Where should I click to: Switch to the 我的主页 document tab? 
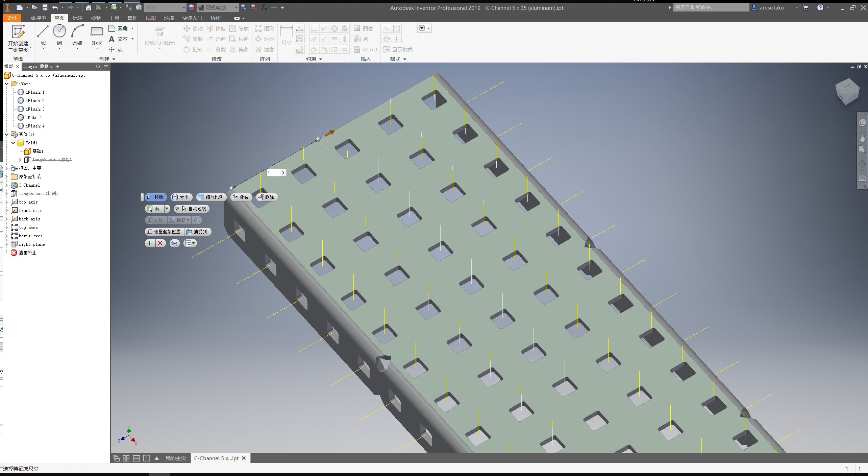(x=175, y=458)
